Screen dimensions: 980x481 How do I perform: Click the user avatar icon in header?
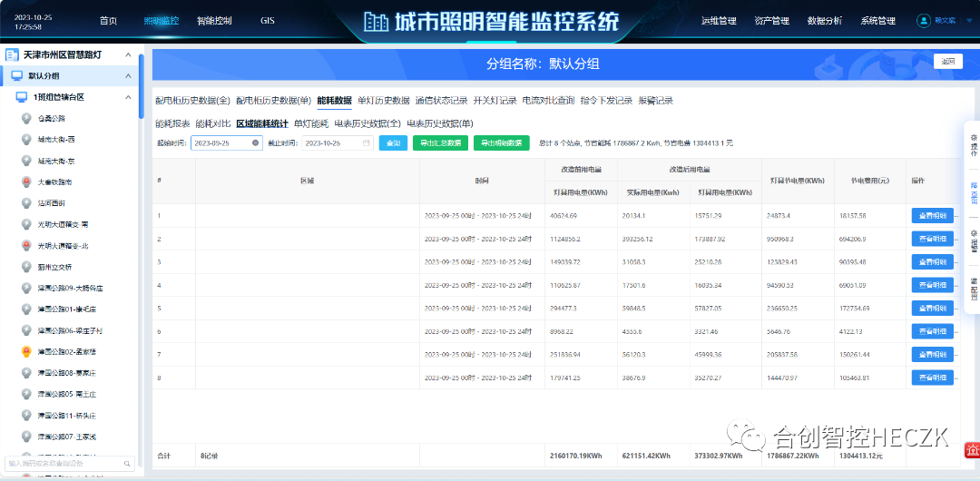click(x=924, y=20)
